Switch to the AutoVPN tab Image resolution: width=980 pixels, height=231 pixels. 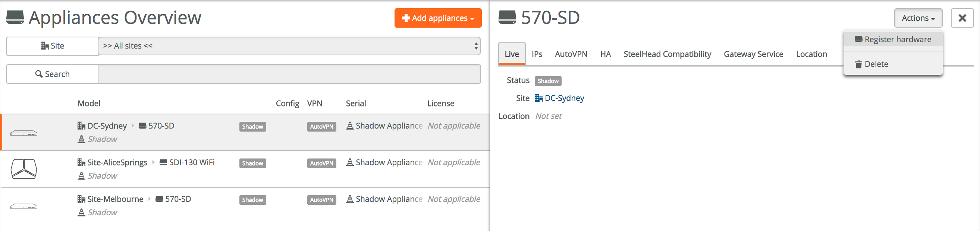pos(571,54)
